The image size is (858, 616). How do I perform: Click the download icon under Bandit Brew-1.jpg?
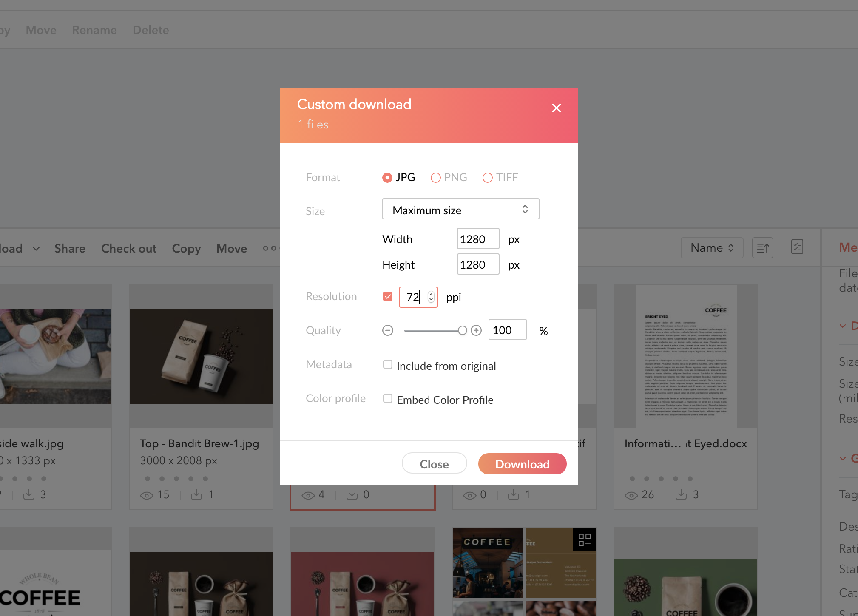(x=196, y=494)
